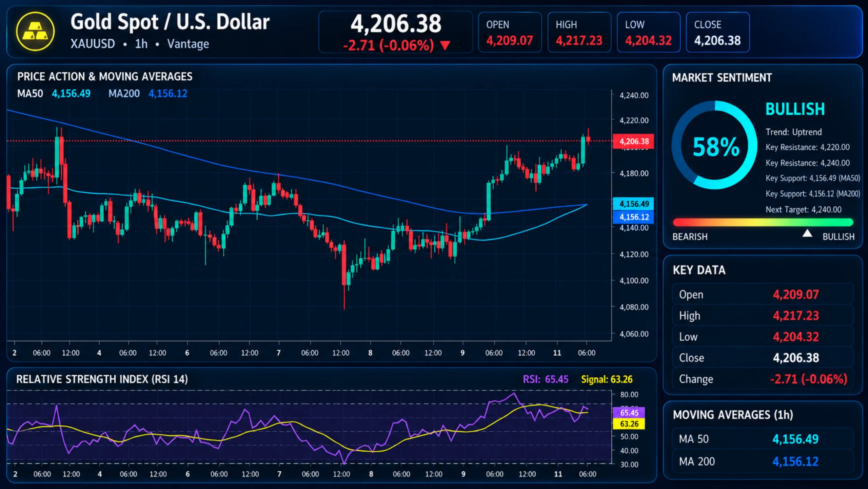Image resolution: width=868 pixels, height=489 pixels.
Task: Click the PRICE ACTION & MOVING AVERAGES heading
Action: pos(105,77)
